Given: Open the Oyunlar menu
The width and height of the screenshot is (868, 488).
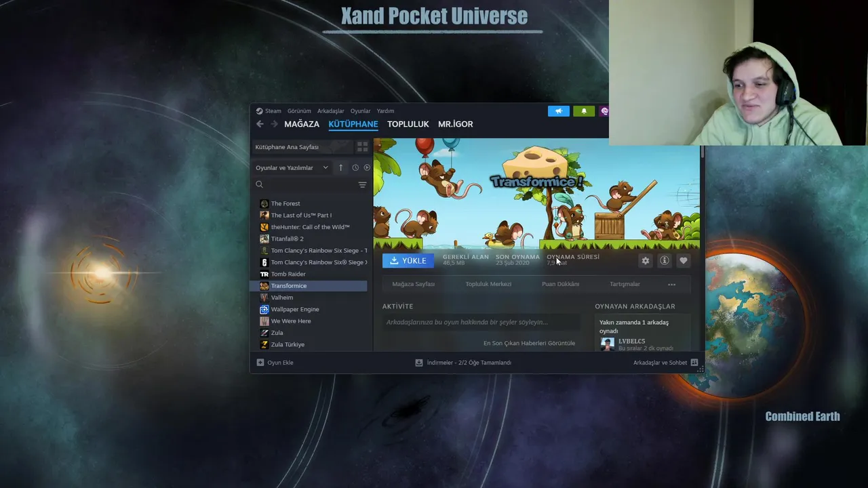Looking at the screenshot, I should point(361,111).
